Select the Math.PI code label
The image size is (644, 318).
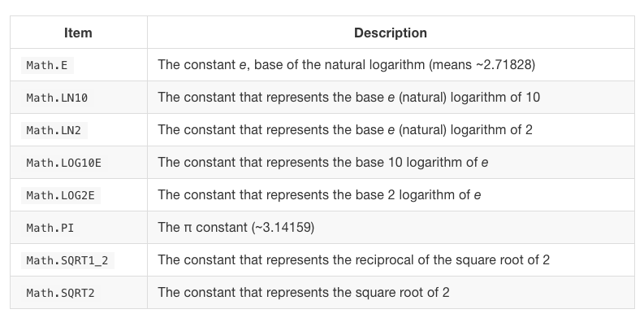pos(50,228)
